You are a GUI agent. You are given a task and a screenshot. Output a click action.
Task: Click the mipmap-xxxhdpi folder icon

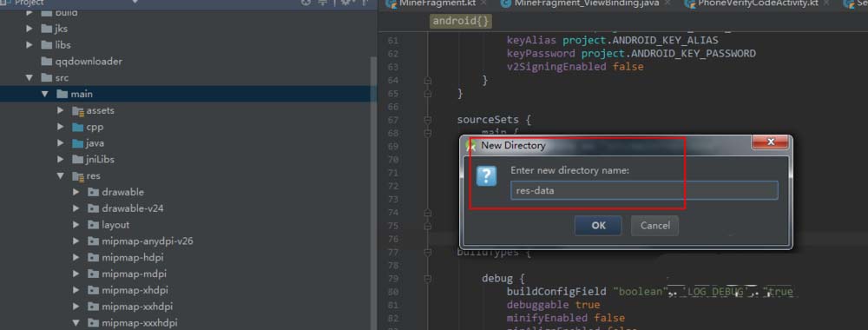click(93, 323)
